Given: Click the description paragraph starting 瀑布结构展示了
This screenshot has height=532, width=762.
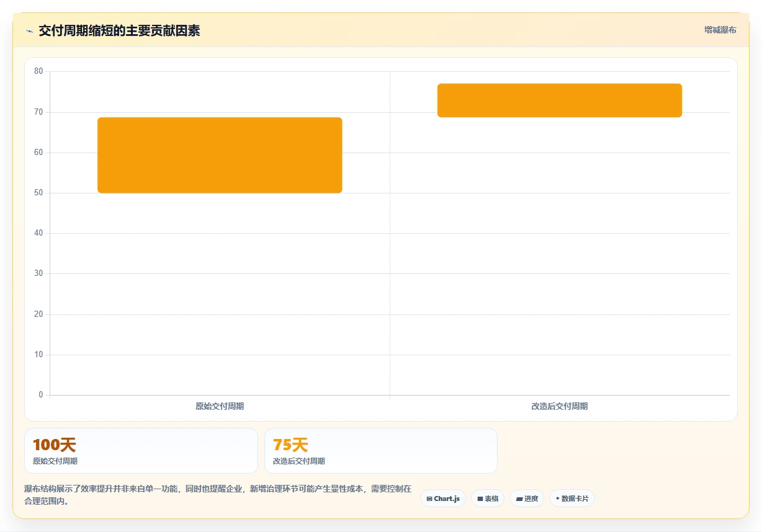Looking at the screenshot, I should tap(218, 495).
